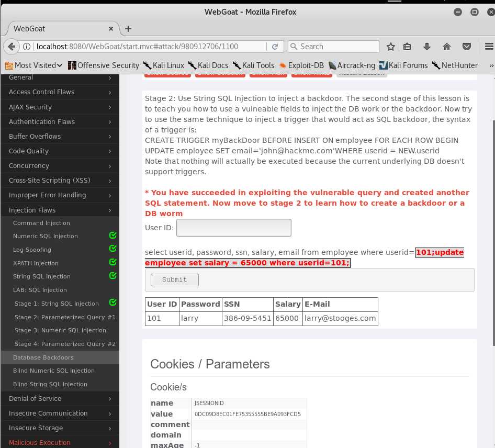The width and height of the screenshot is (495, 448).
Task: Click the browser URL address field
Action: 150,47
